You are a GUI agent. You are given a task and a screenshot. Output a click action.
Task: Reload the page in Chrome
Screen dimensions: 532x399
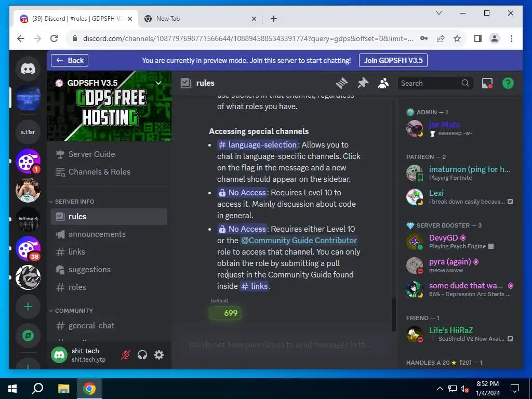coord(54,38)
